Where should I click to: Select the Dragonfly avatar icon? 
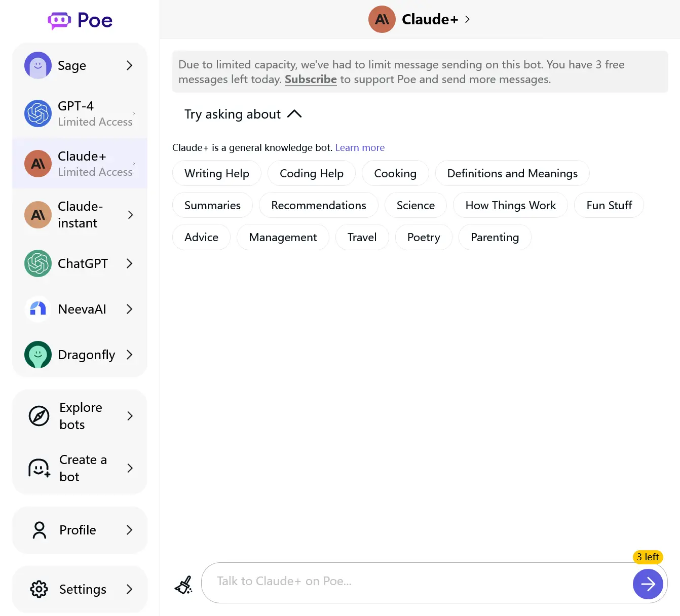click(38, 355)
